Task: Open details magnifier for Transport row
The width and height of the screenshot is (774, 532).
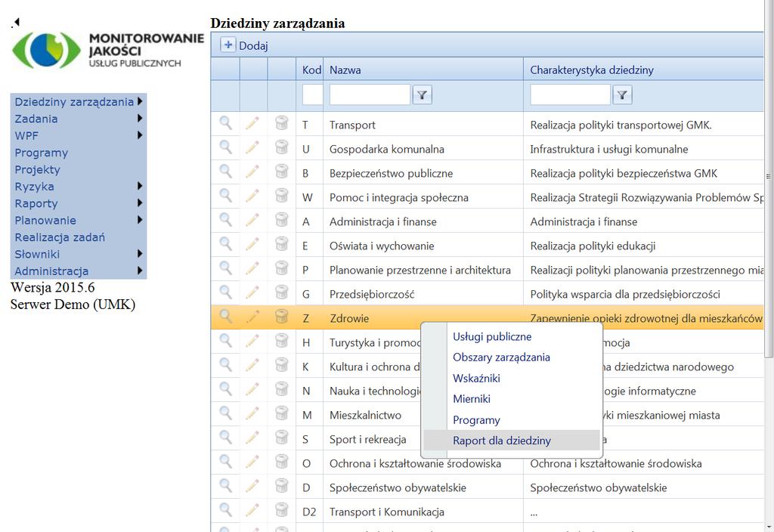Action: point(225,123)
